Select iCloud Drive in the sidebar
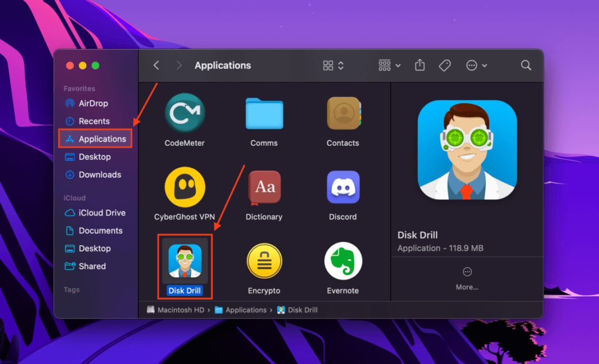 coord(102,213)
